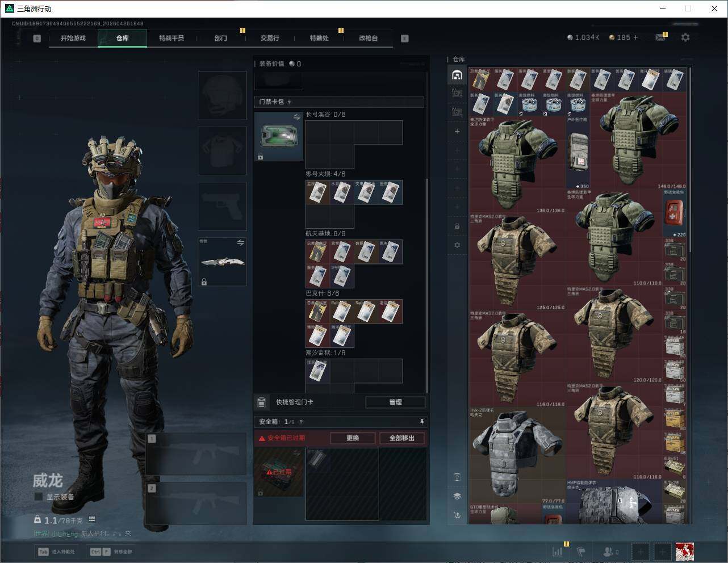The width and height of the screenshot is (728, 563).
Task: Click the Ctrl F 转移全部 shortcut button
Action: pyautogui.click(x=111, y=552)
